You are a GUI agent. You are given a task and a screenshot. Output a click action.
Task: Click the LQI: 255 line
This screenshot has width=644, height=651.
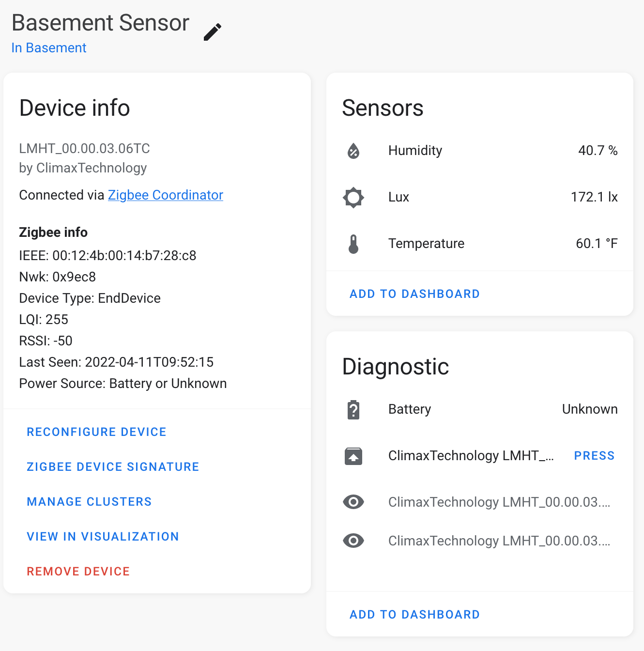44,320
